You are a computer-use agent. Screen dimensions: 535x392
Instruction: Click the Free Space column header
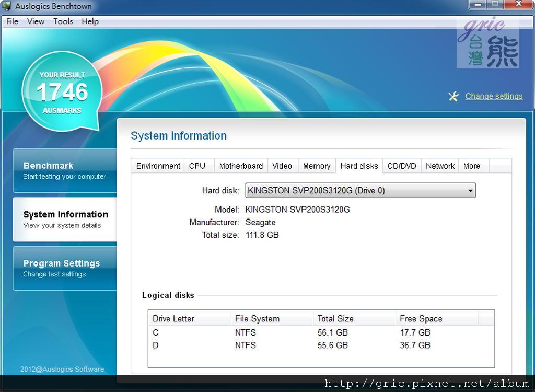point(437,319)
